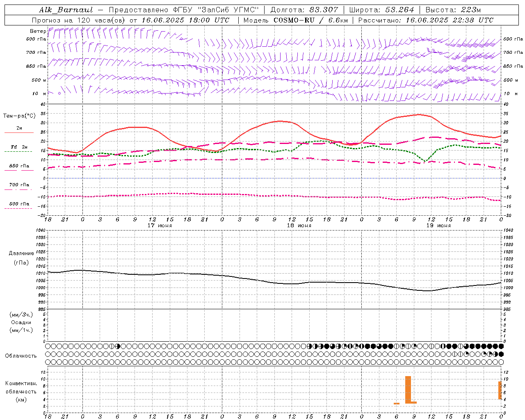Click the left "850 гПа" wind level label
The width and height of the screenshot is (525, 420).
[x=36, y=66]
